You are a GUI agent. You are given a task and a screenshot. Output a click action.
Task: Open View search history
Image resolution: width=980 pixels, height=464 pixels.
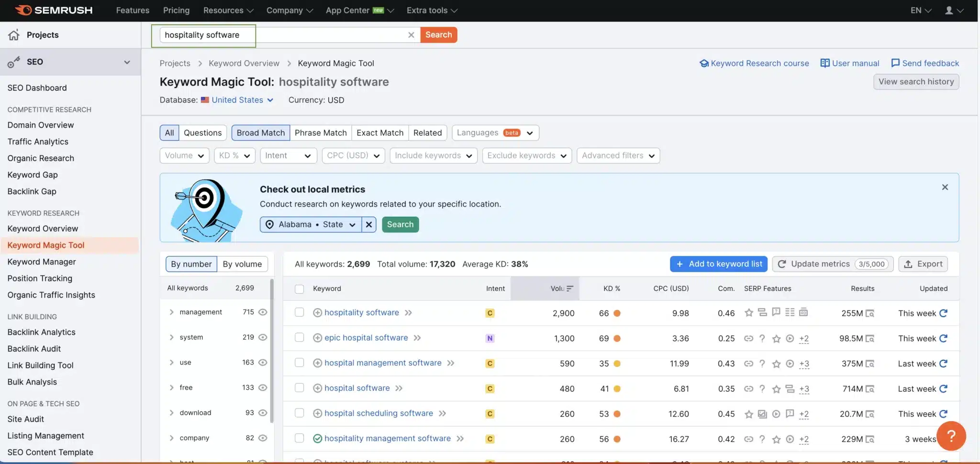[x=916, y=82]
